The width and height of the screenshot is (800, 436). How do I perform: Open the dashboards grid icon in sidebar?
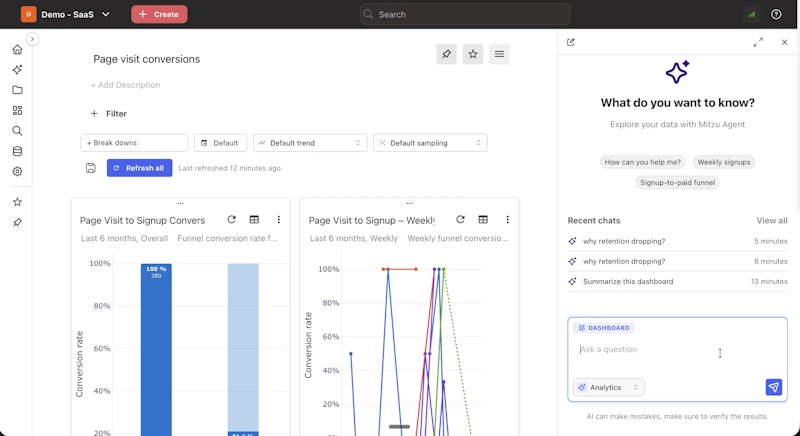pos(17,111)
